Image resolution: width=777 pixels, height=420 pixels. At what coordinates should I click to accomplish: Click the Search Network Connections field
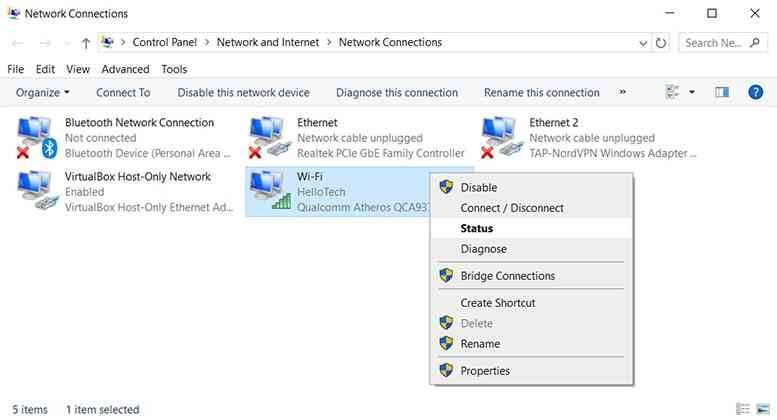(x=723, y=43)
